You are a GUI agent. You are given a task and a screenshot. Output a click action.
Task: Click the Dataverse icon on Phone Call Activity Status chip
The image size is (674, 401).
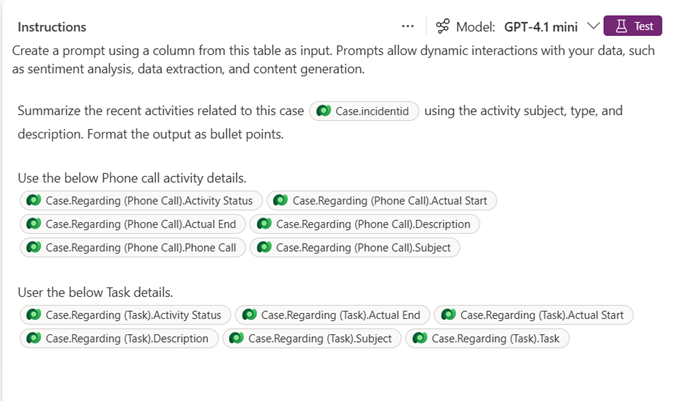coord(33,200)
